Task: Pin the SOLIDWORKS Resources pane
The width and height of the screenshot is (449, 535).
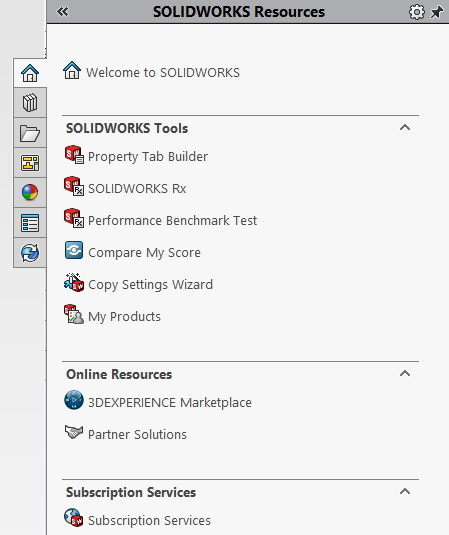Action: 437,12
